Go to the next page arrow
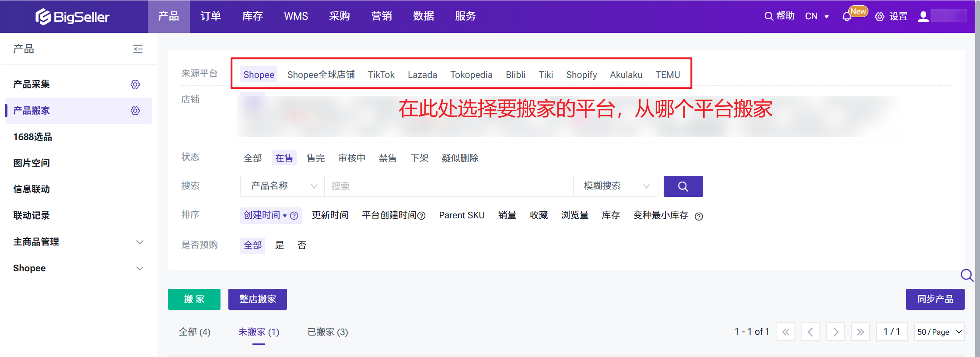 coord(835,332)
